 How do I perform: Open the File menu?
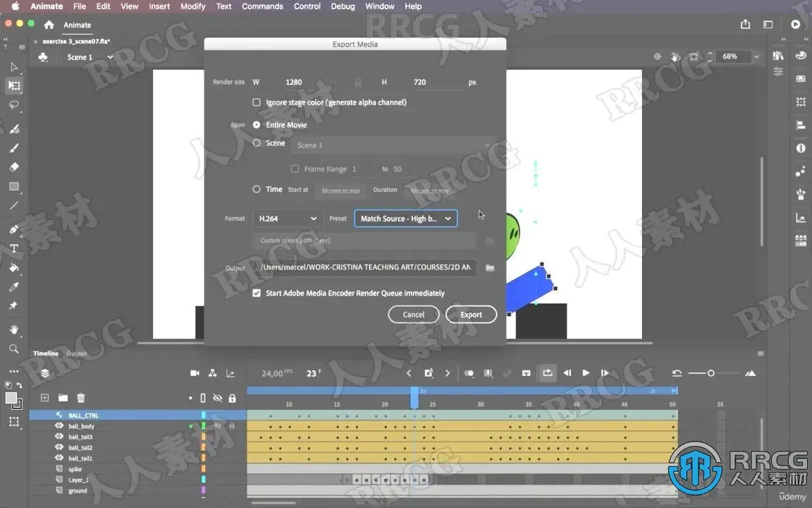[x=80, y=6]
